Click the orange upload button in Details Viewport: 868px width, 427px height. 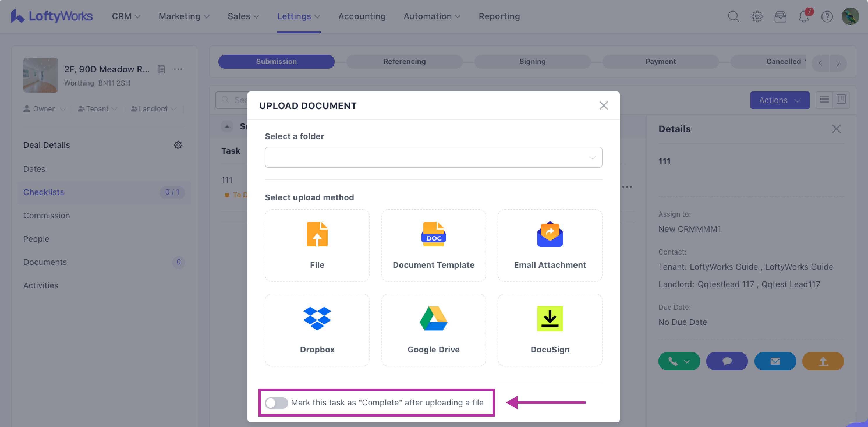[823, 361]
